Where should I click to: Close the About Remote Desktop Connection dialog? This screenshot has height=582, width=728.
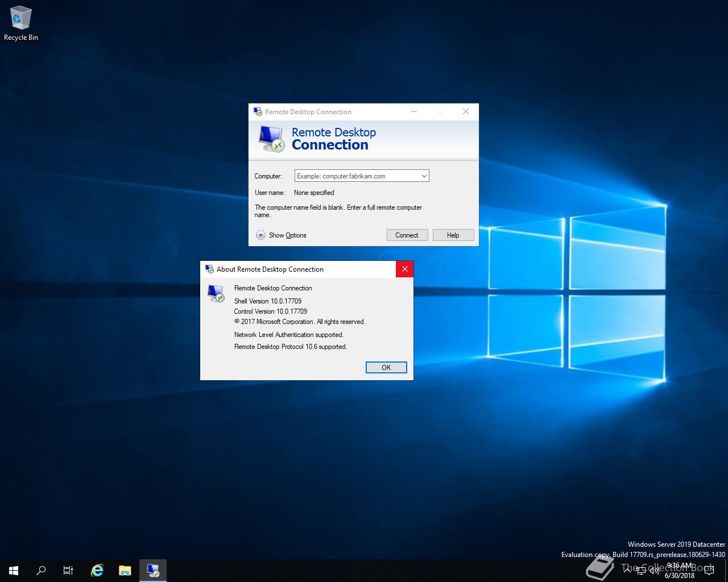click(x=405, y=269)
